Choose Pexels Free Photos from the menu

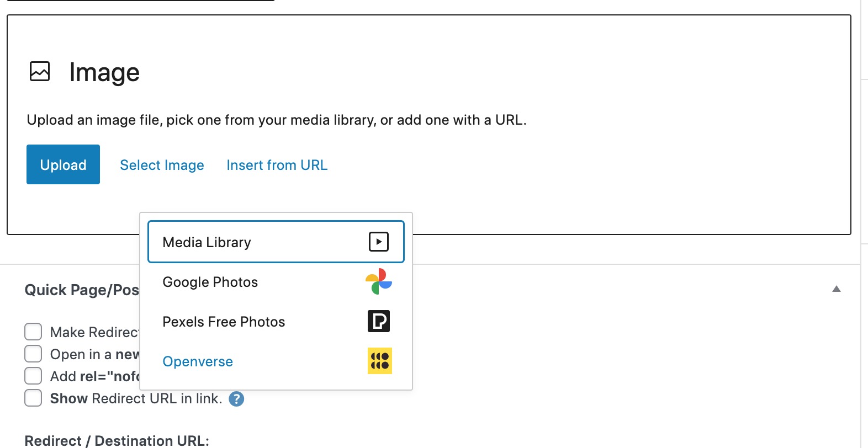(x=224, y=321)
